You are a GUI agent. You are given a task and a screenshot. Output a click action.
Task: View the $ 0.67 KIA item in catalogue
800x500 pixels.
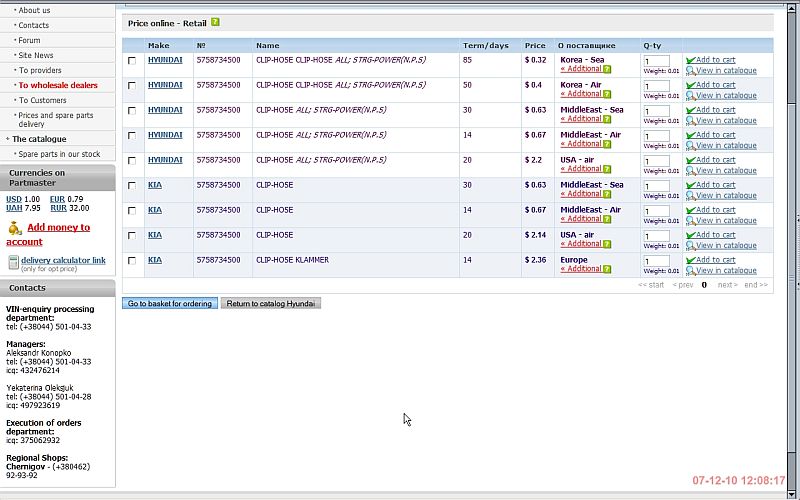pos(726,220)
